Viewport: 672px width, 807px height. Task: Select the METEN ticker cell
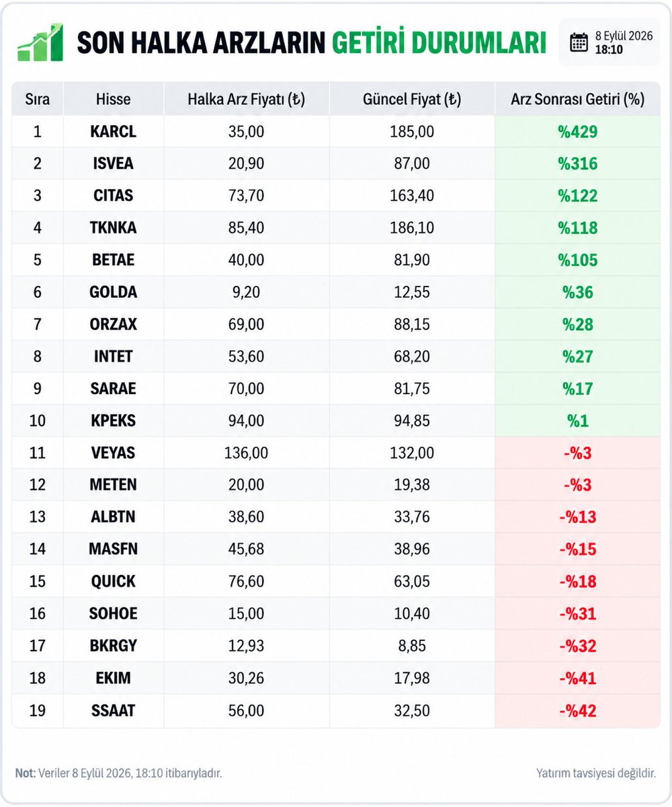point(113,485)
